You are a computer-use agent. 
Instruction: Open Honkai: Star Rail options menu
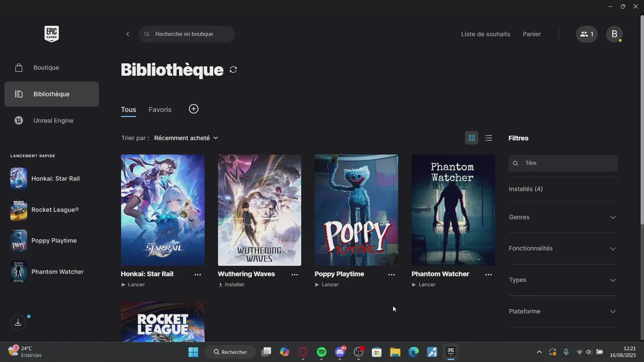[198, 275]
